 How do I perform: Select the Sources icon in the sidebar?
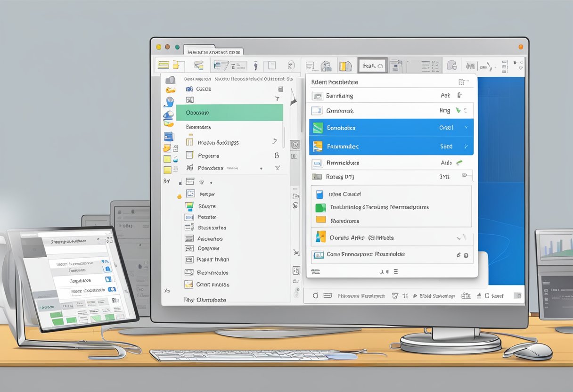tap(190, 206)
